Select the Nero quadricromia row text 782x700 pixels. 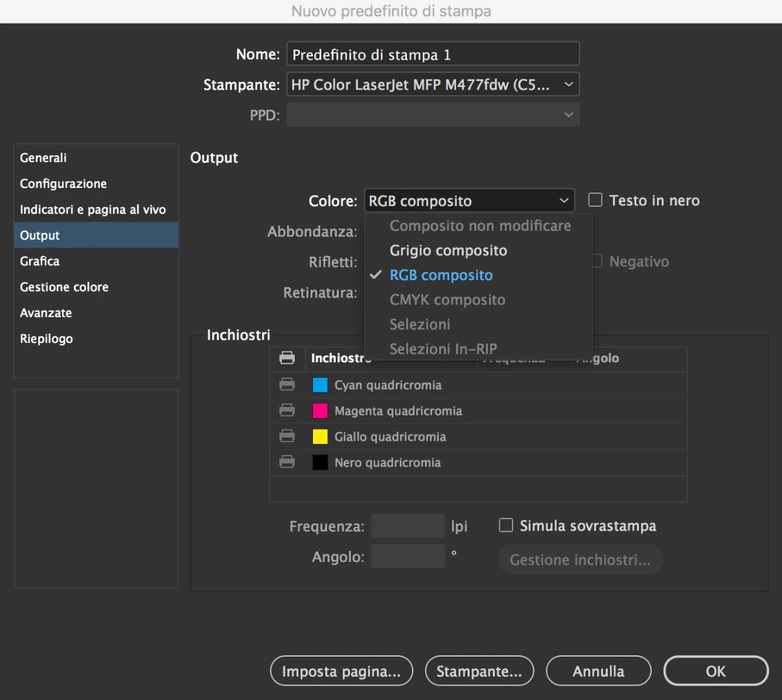pyautogui.click(x=387, y=463)
